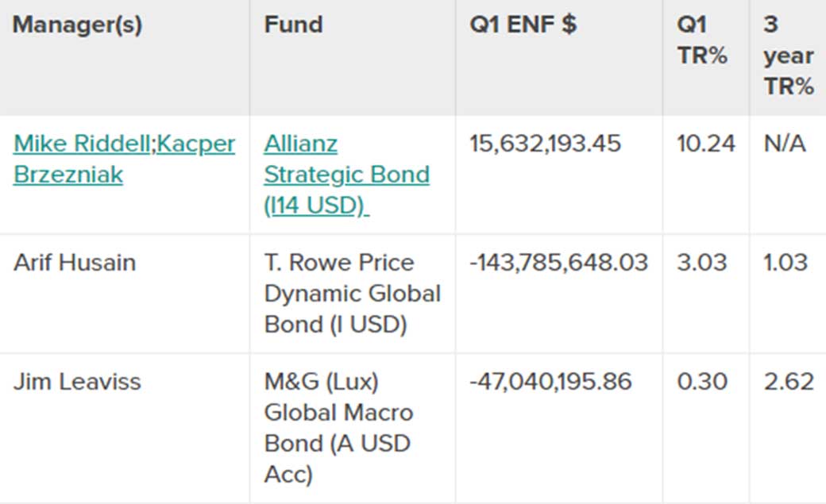Image resolution: width=826 pixels, height=504 pixels.
Task: Click the Manager(s) column header
Action: pyautogui.click(x=77, y=25)
